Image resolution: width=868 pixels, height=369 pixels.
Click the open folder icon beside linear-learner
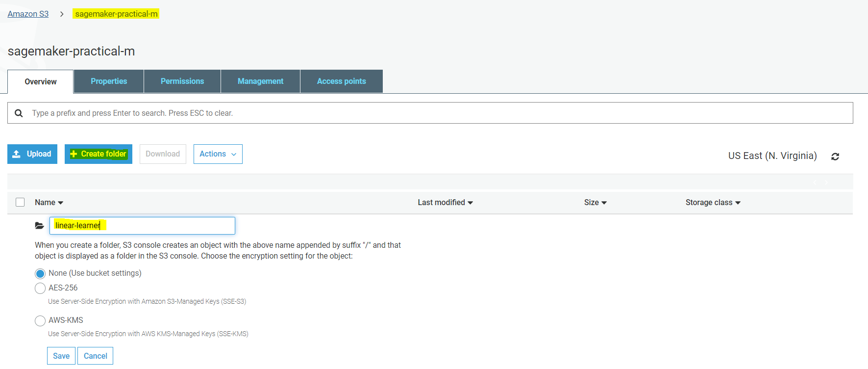coord(40,226)
